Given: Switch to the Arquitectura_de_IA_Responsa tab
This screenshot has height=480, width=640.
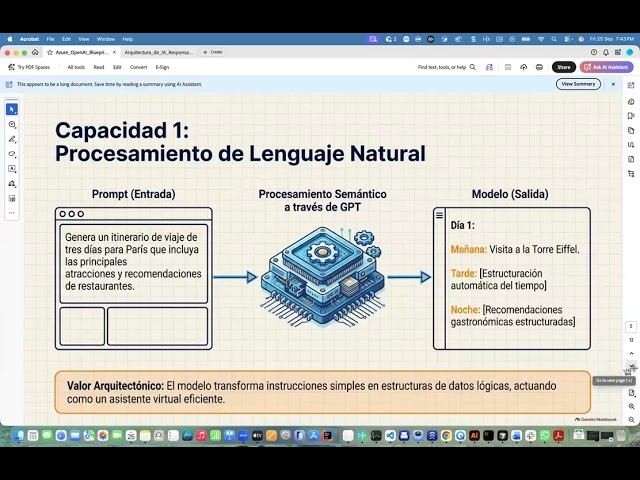Looking at the screenshot, I should coord(158,52).
